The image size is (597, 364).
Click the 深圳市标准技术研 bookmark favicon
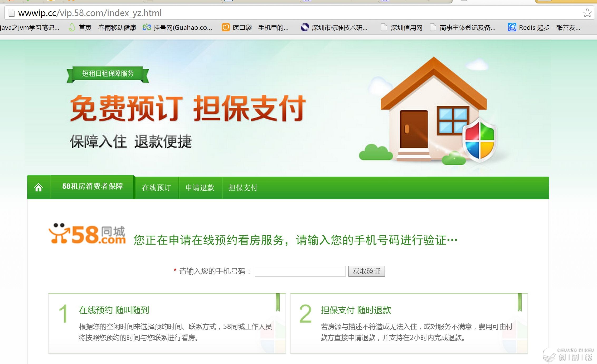[x=305, y=27]
